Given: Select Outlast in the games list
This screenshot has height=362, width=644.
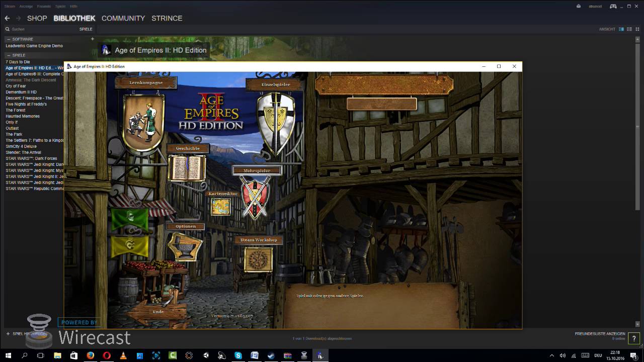Looking at the screenshot, I should (12, 128).
